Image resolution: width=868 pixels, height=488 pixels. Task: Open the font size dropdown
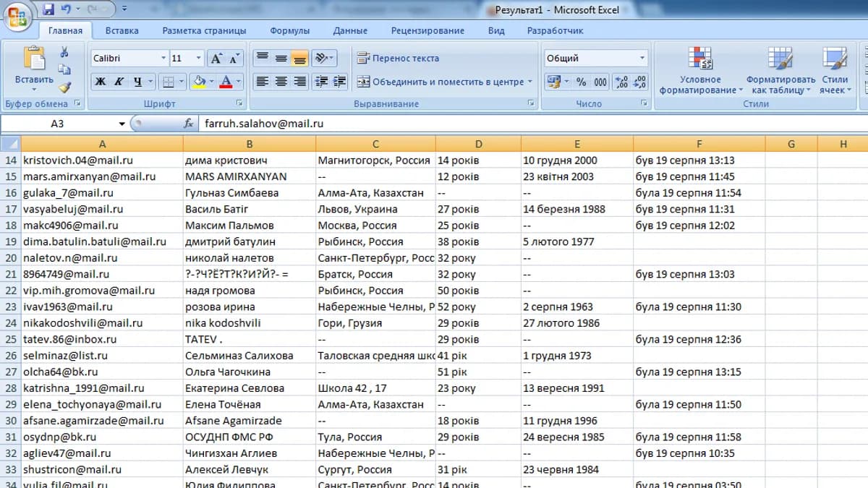198,59
